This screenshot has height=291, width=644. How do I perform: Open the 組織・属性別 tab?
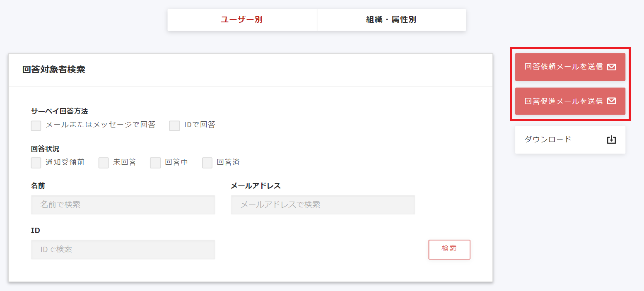point(391,19)
